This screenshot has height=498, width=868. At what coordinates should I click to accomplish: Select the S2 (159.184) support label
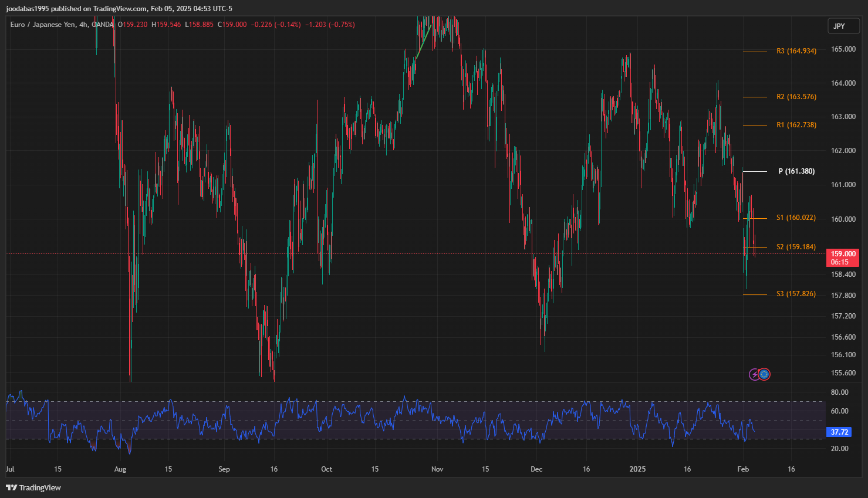point(795,247)
